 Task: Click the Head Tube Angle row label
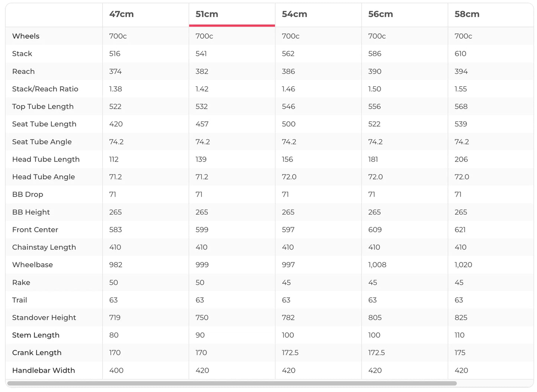43,177
